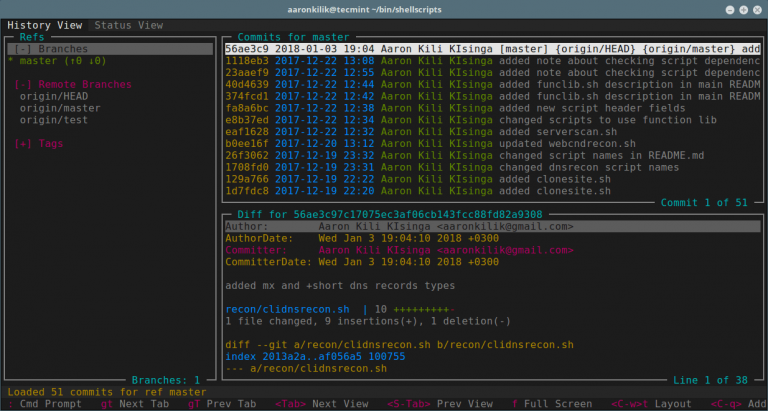Click Cmd Prompt in the help bar

(x=50, y=404)
